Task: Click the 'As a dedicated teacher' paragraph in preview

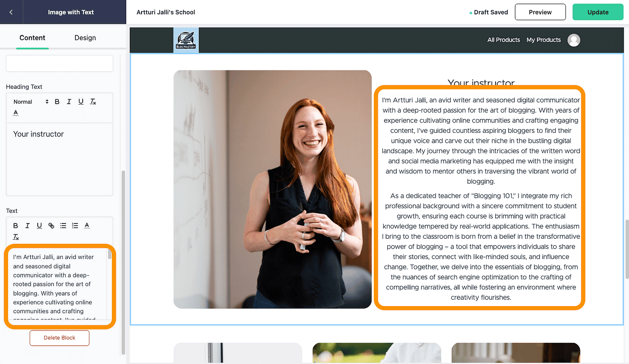Action: click(x=481, y=246)
